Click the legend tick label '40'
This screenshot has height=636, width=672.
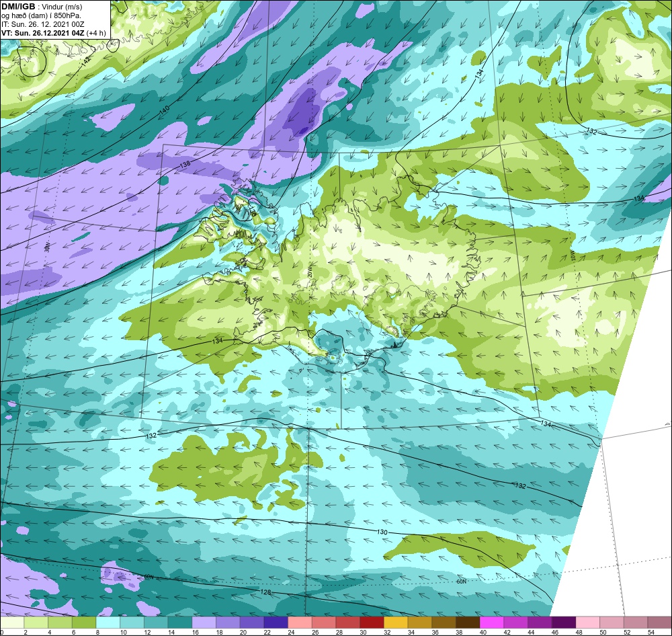click(x=483, y=632)
